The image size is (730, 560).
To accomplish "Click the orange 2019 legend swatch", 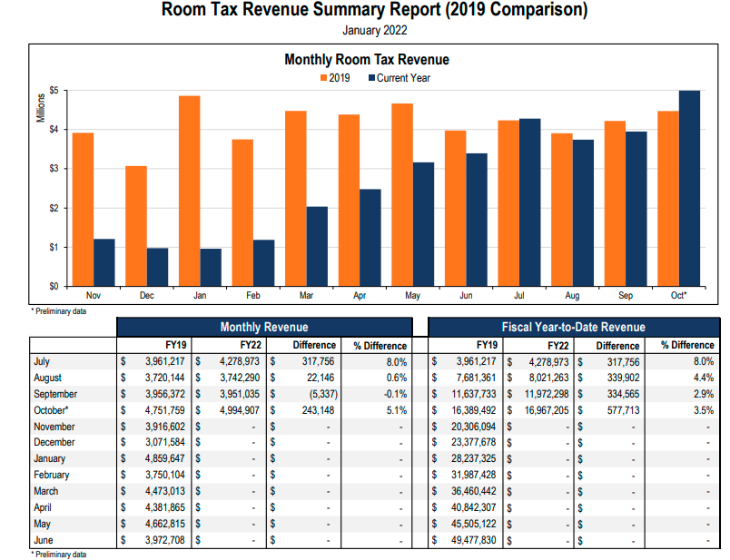I will [322, 78].
